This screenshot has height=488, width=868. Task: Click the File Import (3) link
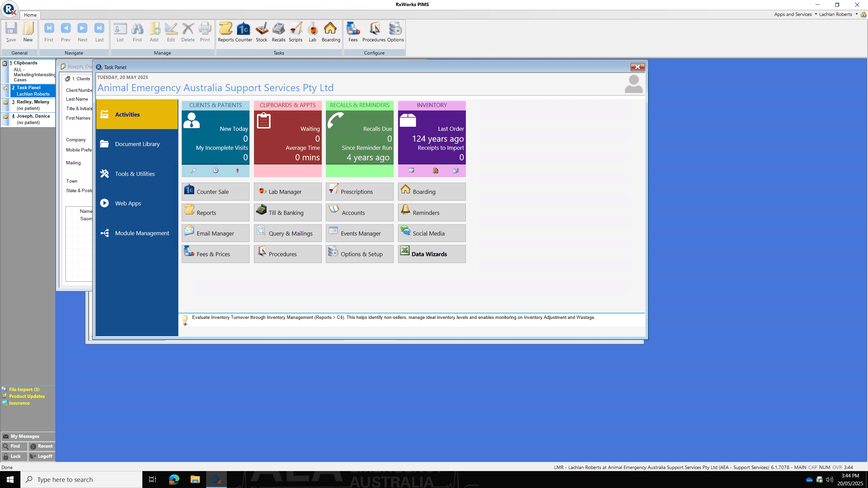click(24, 389)
